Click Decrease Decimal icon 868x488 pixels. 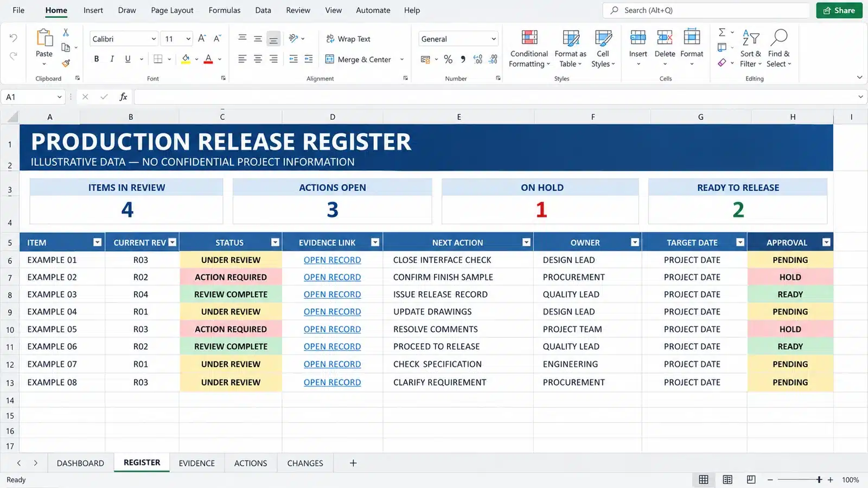[493, 59]
